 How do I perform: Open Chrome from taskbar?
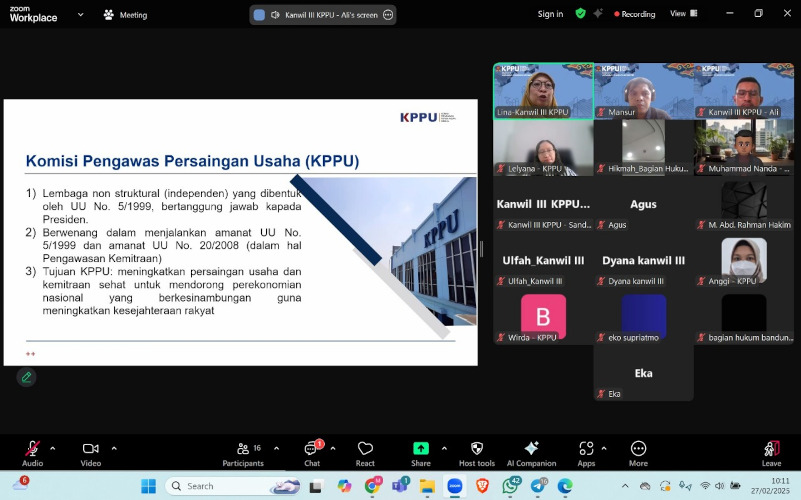pos(372,486)
